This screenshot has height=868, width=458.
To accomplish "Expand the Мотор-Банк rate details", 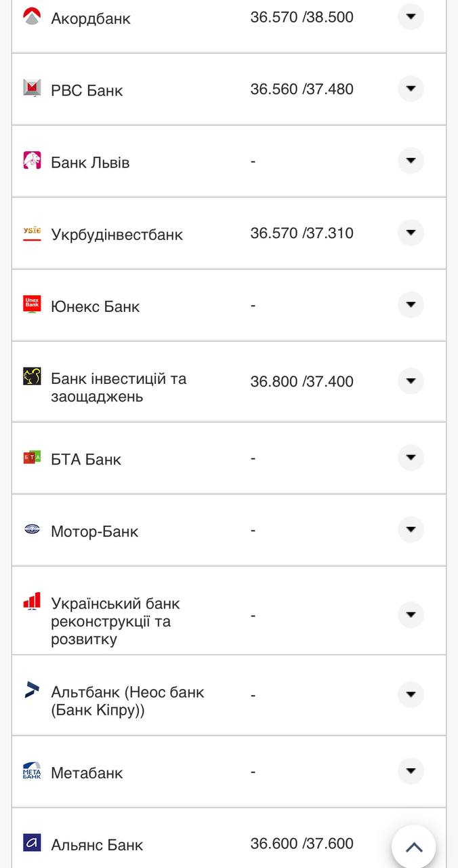I will [411, 530].
